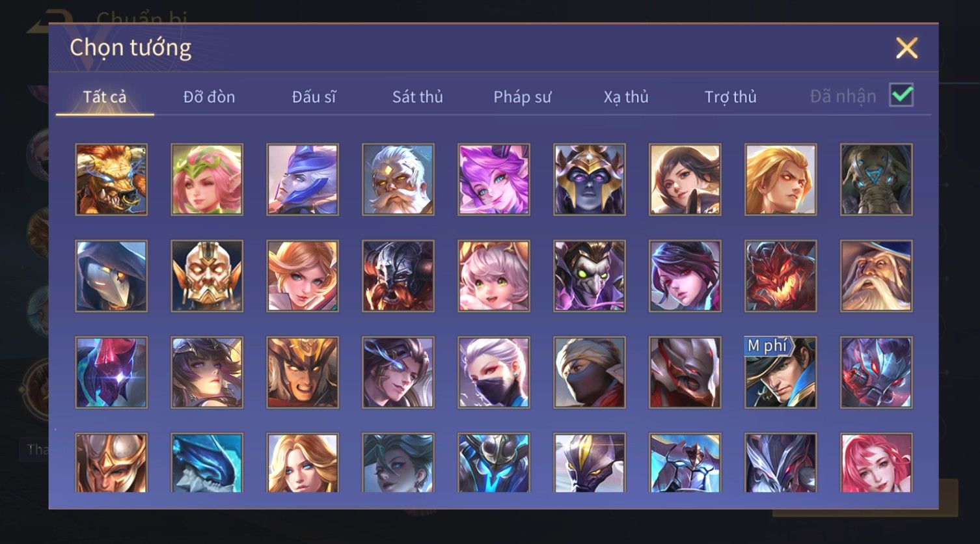Choose the pink-haired elf hero with green crown
Screen dimensions: 980x544
click(x=207, y=180)
